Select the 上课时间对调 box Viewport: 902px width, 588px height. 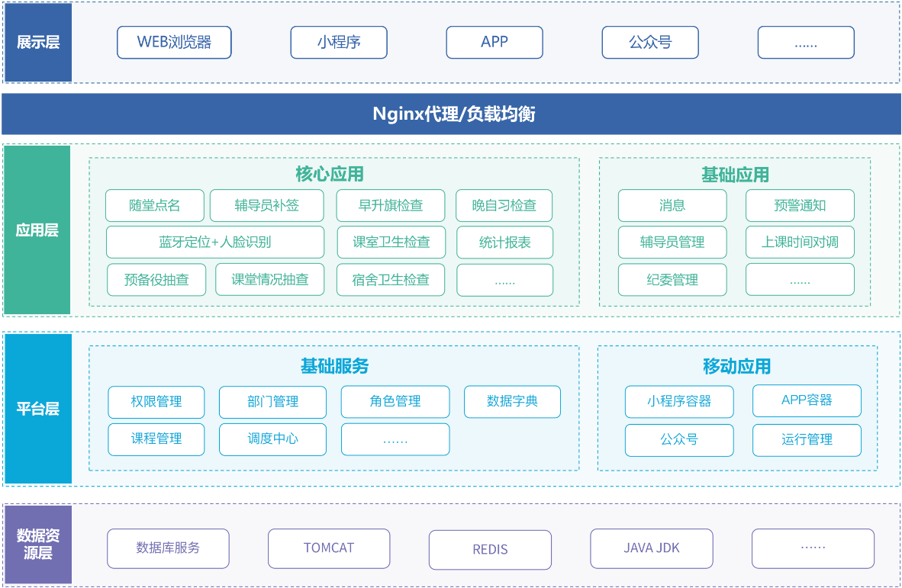[800, 243]
